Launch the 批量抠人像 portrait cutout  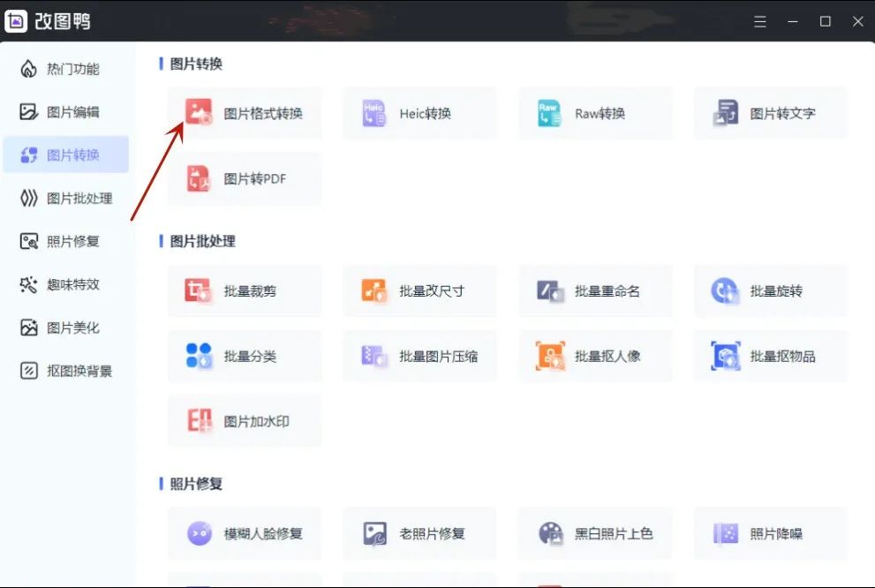coord(594,356)
